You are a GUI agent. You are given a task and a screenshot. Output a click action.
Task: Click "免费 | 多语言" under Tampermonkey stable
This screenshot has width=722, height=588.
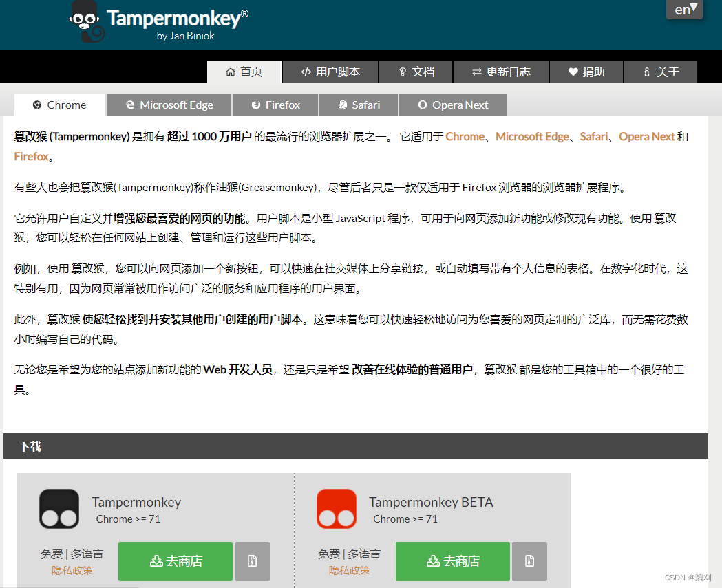point(72,554)
